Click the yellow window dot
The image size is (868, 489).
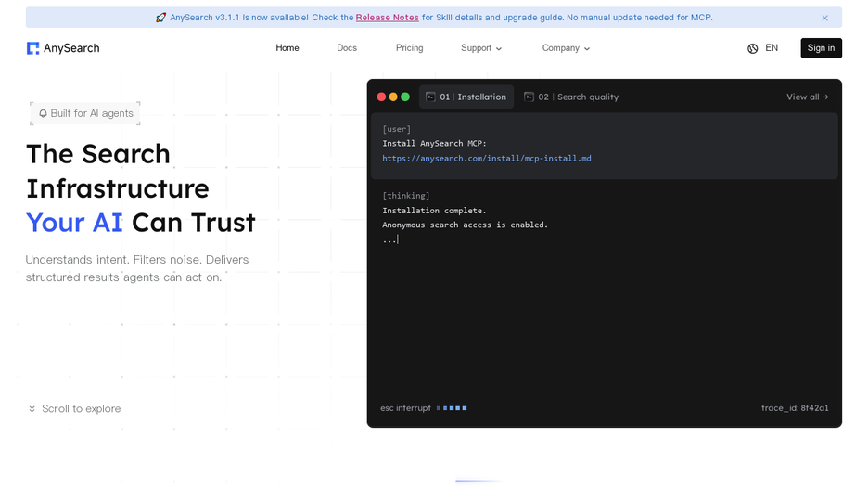tap(393, 97)
